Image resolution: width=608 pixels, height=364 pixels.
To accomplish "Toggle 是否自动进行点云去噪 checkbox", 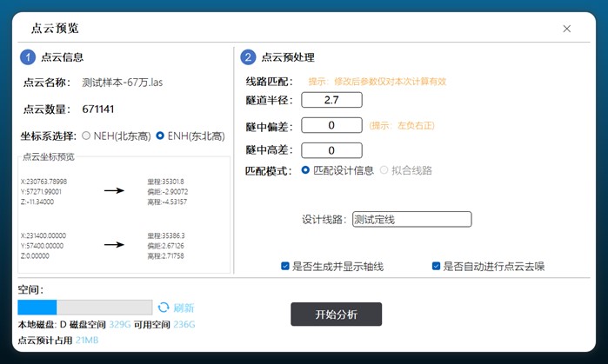I will tap(437, 266).
